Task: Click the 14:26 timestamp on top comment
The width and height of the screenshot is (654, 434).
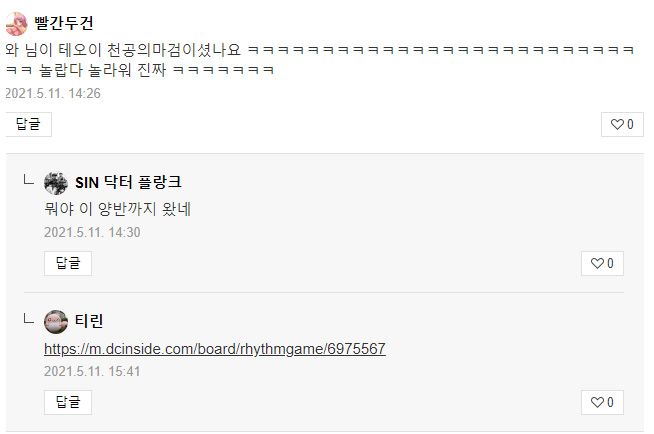Action: pos(53,93)
